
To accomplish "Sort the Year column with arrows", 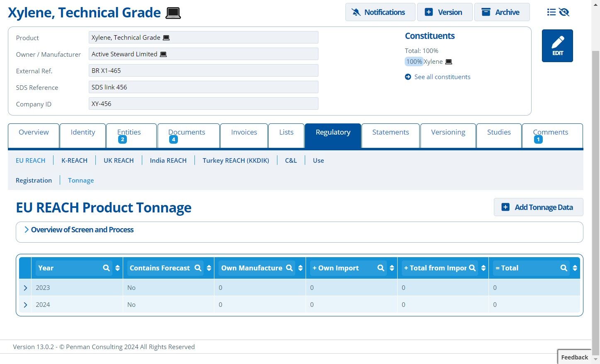I will click(x=118, y=268).
